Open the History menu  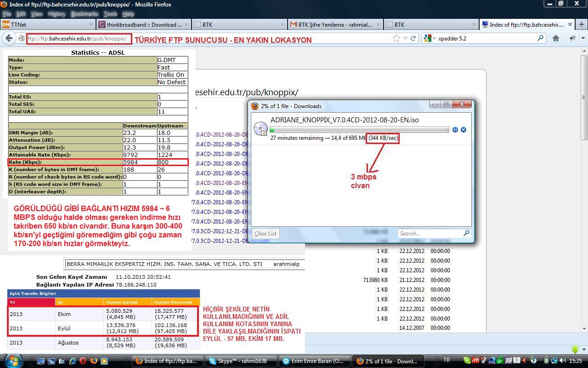[57, 14]
